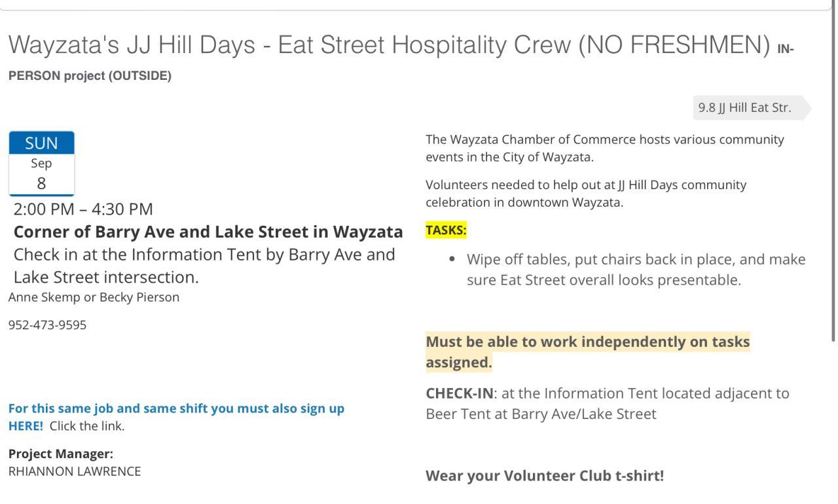Image resolution: width=838 pixels, height=504 pixels.
Task: Click the 2:00 PM – 4:30 PM shift time
Action: (x=83, y=209)
